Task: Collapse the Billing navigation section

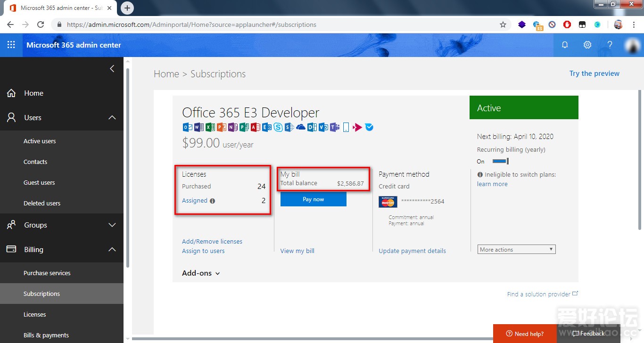Action: [x=112, y=249]
